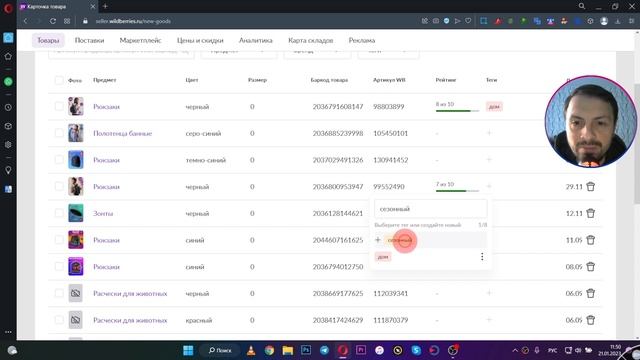
Task: Open the lightbulb icon in Opera sidebar
Action: point(8,170)
